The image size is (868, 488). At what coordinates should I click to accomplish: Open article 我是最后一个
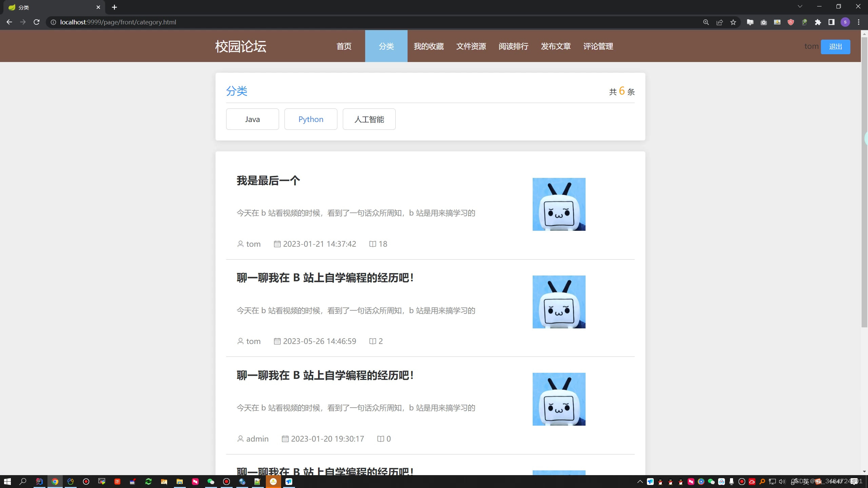tap(268, 181)
